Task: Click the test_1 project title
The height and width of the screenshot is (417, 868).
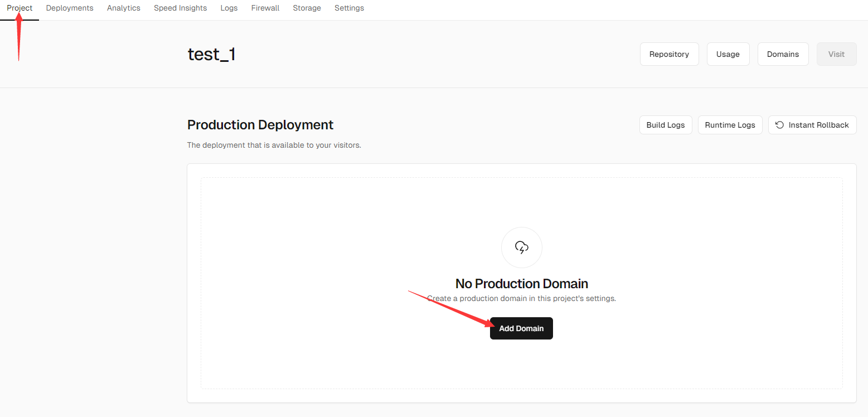Action: [211, 54]
